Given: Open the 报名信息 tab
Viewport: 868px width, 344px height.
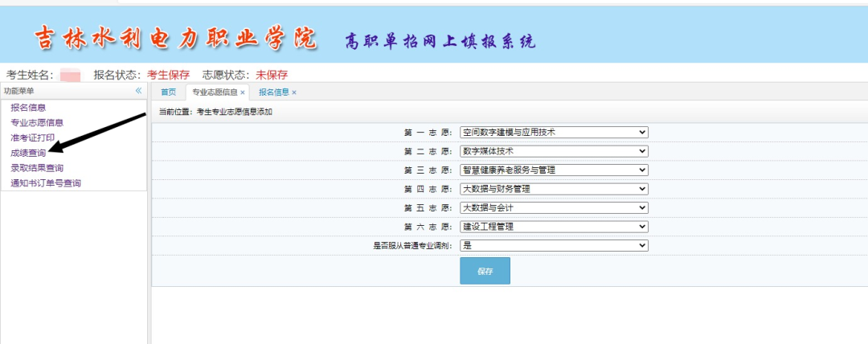Looking at the screenshot, I should coord(273,92).
